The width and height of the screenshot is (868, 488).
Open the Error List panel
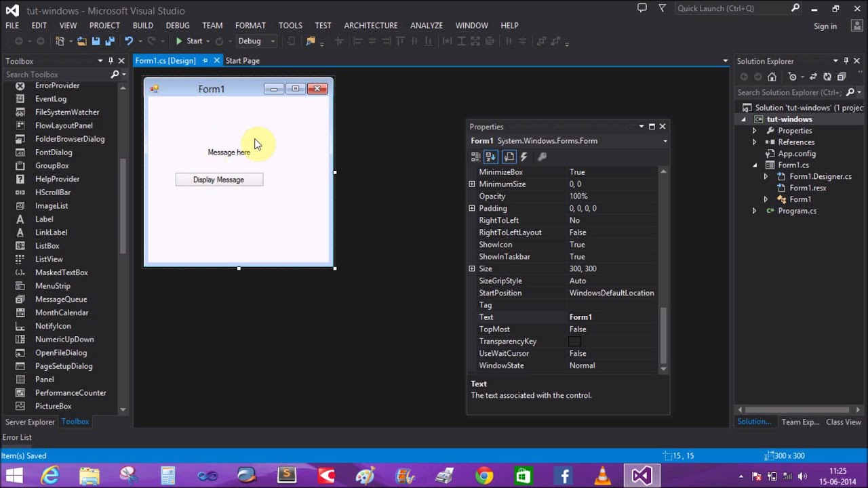[17, 437]
